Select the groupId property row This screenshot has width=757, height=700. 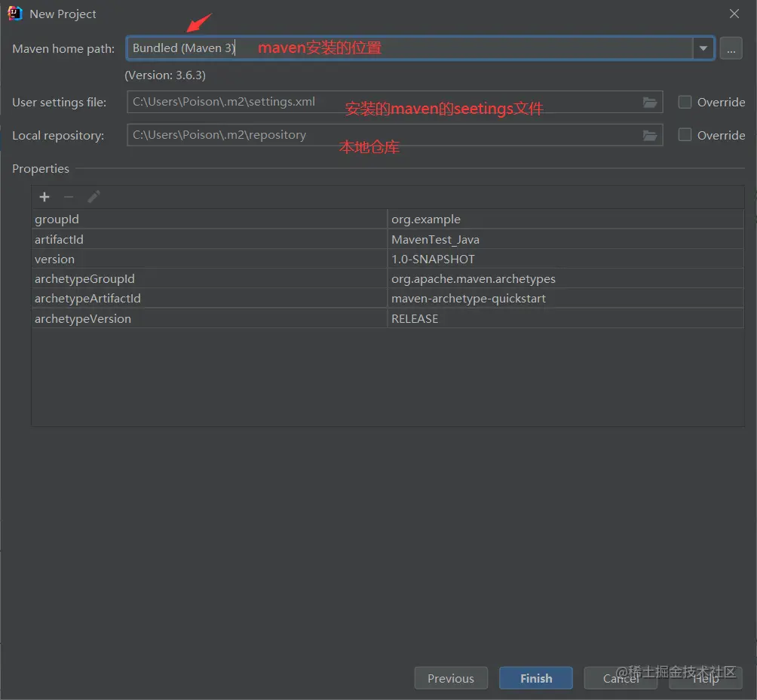tap(388, 220)
